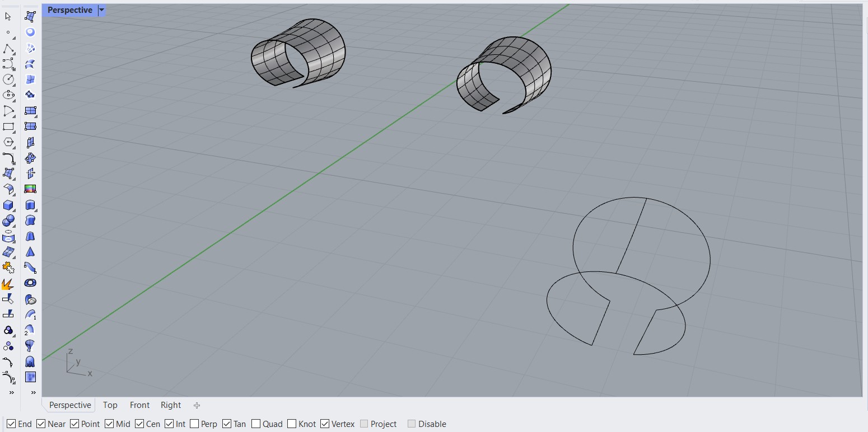This screenshot has height=432, width=868.
Task: Toggle the Point object snap checkbox
Action: click(x=74, y=424)
